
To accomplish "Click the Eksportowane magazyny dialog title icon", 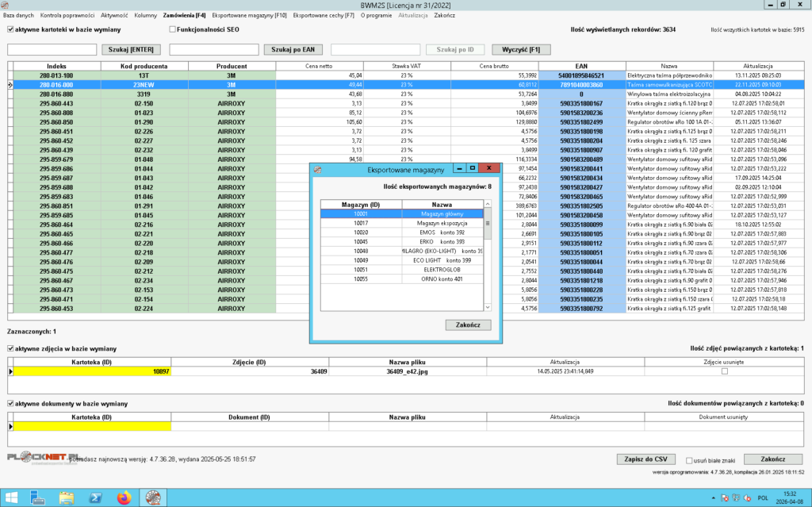I will [x=318, y=169].
